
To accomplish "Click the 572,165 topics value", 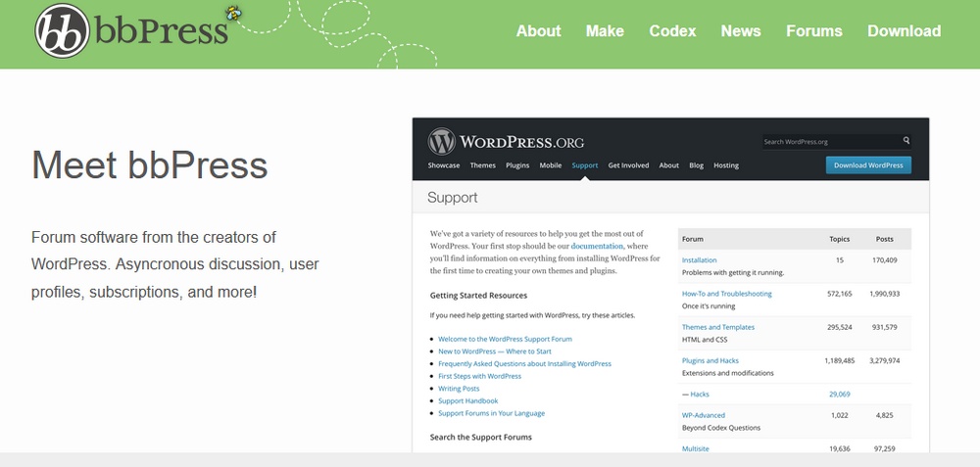I will 840,294.
